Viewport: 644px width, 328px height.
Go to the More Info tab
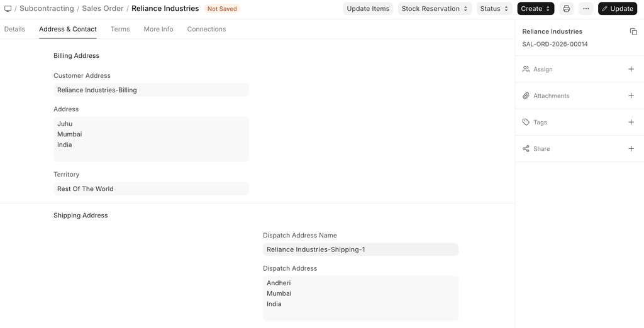pos(158,29)
